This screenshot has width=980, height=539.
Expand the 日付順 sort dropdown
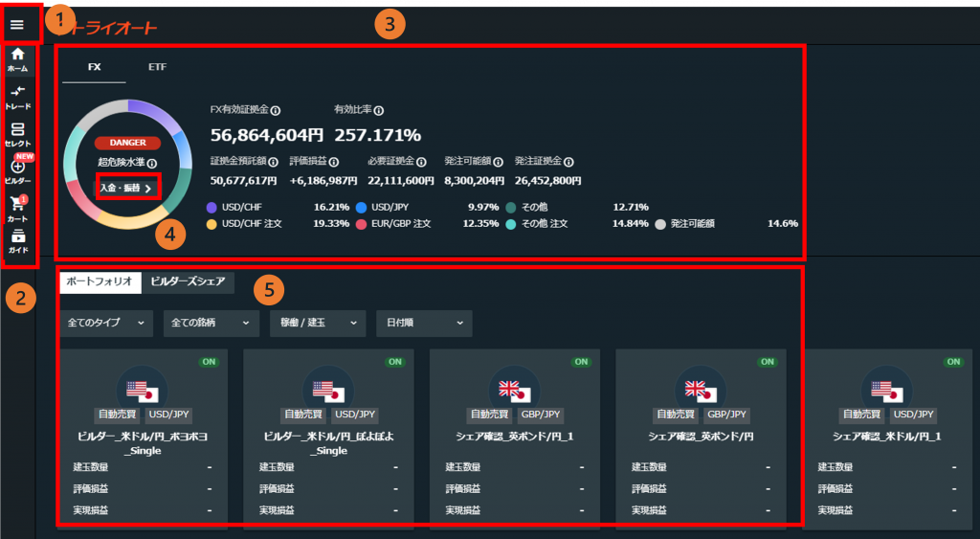pos(424,324)
